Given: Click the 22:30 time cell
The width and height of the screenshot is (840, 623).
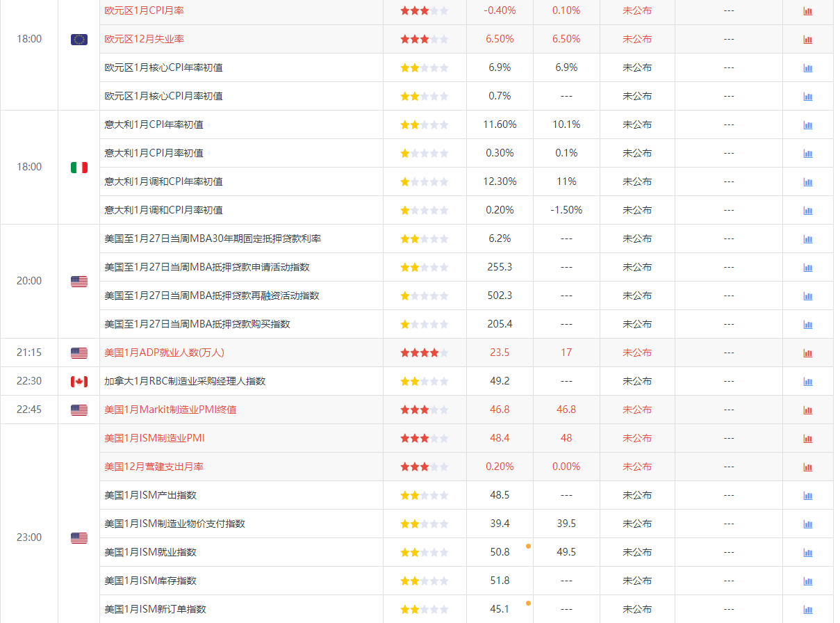Looking at the screenshot, I should (x=29, y=381).
